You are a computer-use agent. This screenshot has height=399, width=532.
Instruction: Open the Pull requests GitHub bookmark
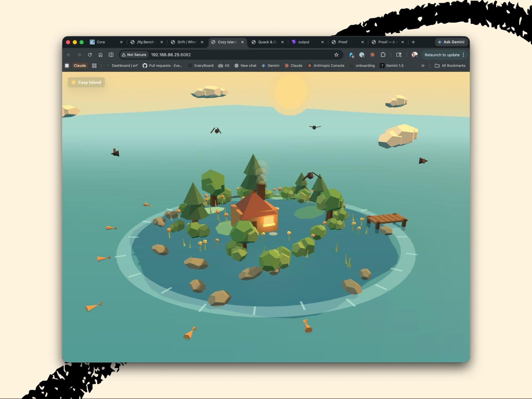tap(163, 66)
